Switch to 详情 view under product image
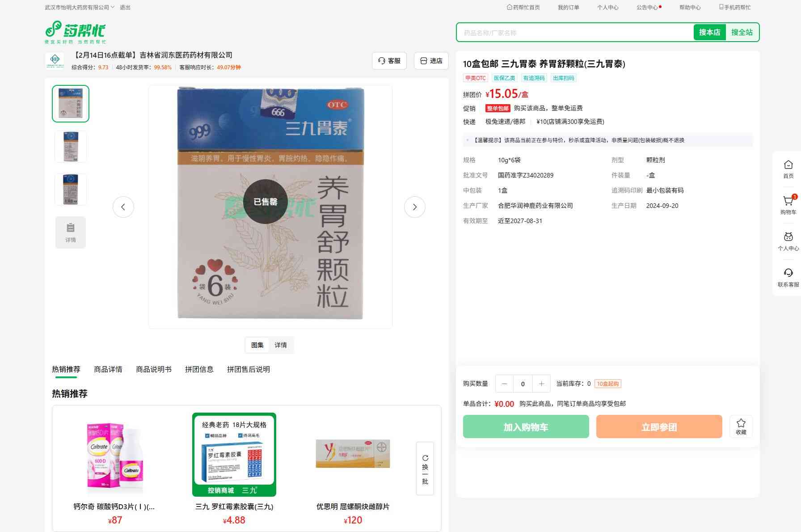The width and height of the screenshot is (801, 532). tap(281, 345)
